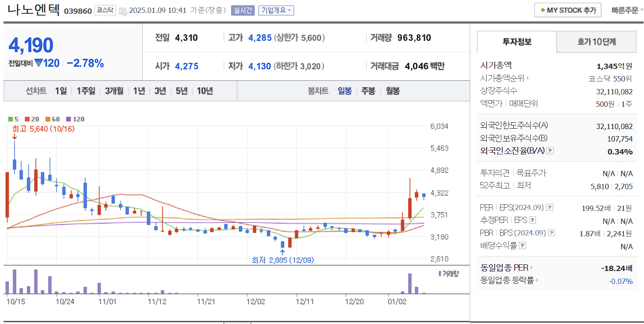
Task: Click the 배당수익률 help icon
Action: (x=523, y=245)
